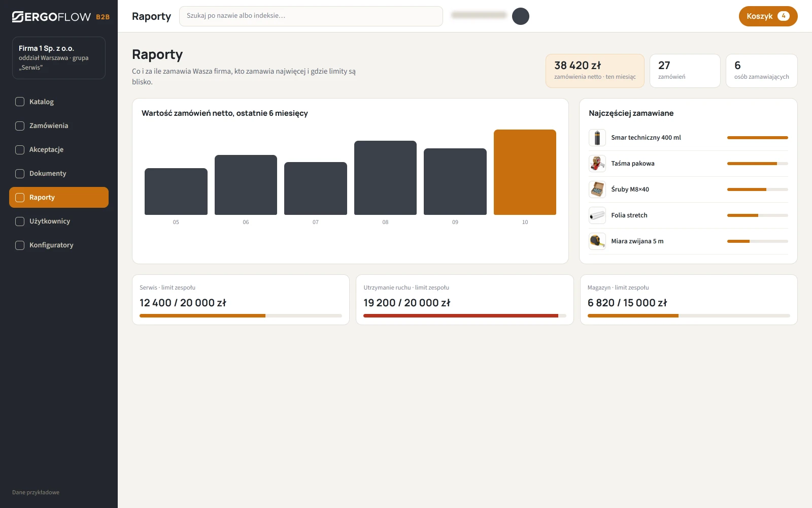Click the Katalog sidebar icon

point(20,102)
